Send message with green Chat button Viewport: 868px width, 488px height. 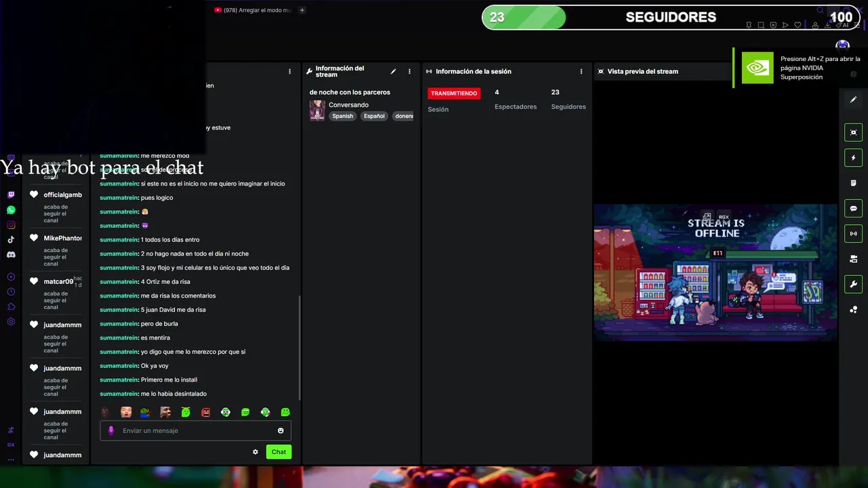pos(279,452)
